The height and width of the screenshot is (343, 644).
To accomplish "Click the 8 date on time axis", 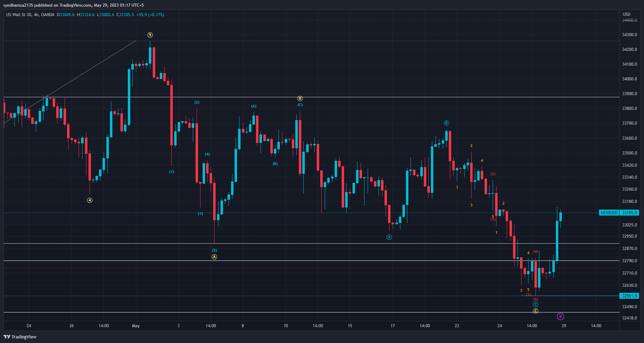I will coord(243,326).
